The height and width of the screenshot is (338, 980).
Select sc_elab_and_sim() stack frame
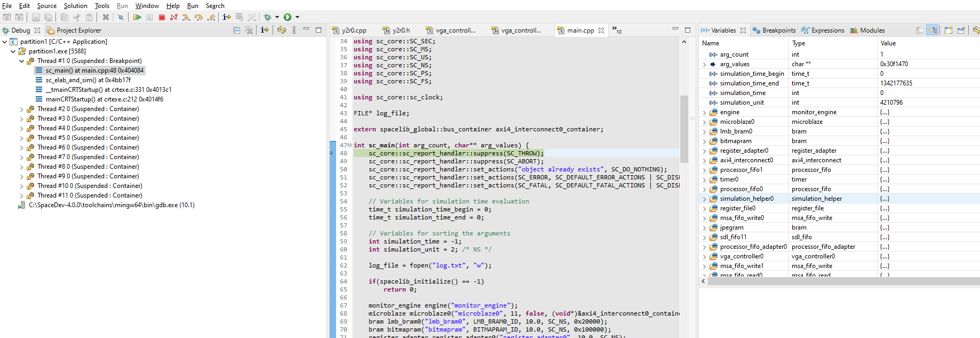(x=87, y=80)
